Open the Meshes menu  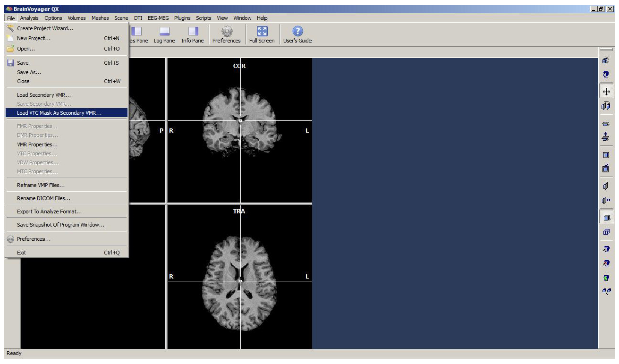(x=101, y=18)
